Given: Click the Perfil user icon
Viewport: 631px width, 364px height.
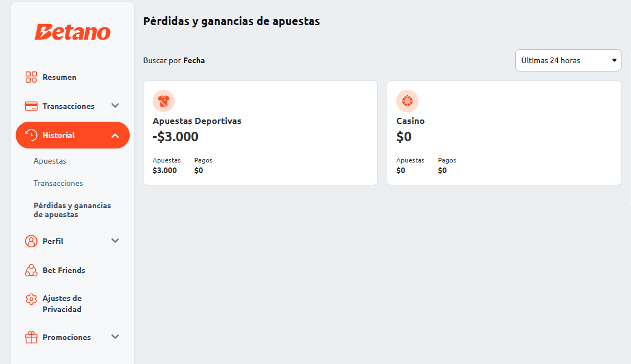Looking at the screenshot, I should (x=31, y=241).
